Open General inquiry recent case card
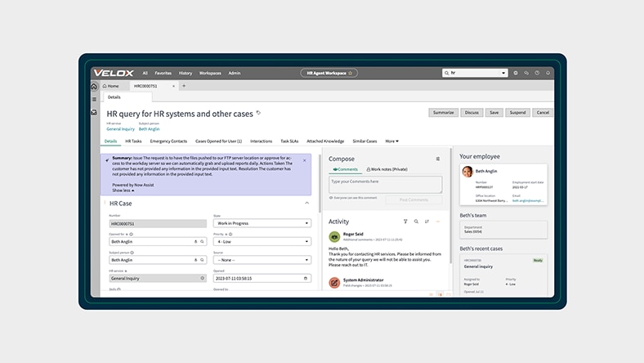Image resolution: width=644 pixels, height=363 pixels. [503, 274]
